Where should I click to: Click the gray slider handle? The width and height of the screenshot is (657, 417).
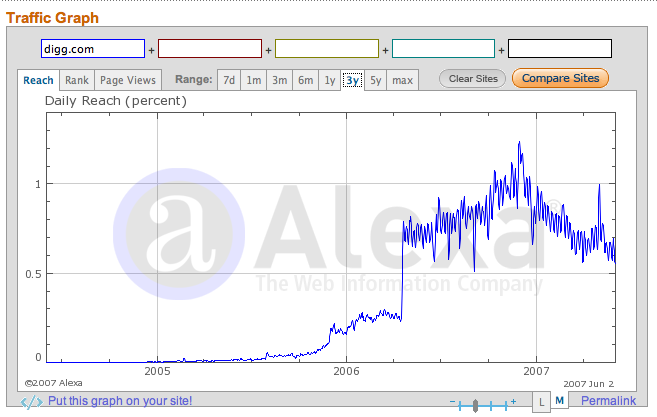475,406
